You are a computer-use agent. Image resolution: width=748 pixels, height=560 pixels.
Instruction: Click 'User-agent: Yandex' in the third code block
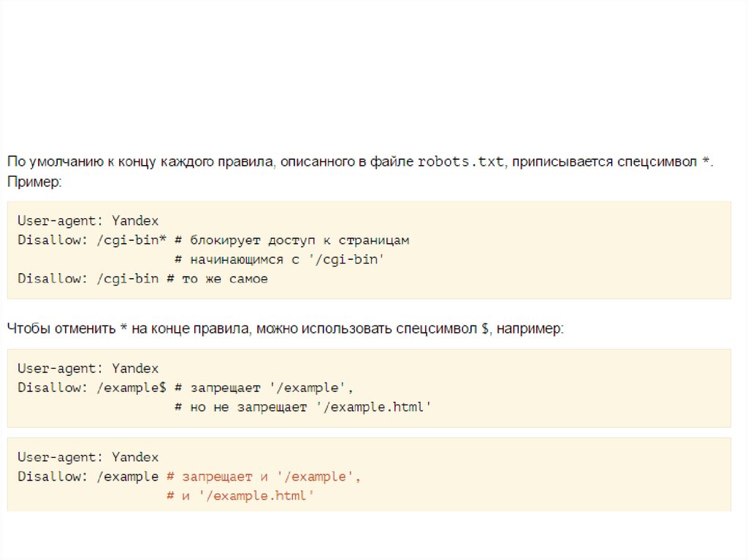88,457
